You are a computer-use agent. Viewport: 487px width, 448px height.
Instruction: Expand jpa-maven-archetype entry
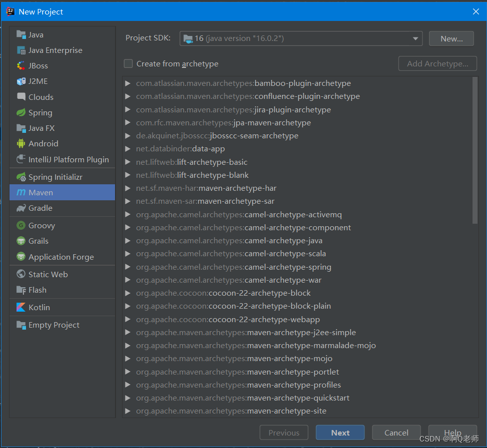(x=127, y=122)
